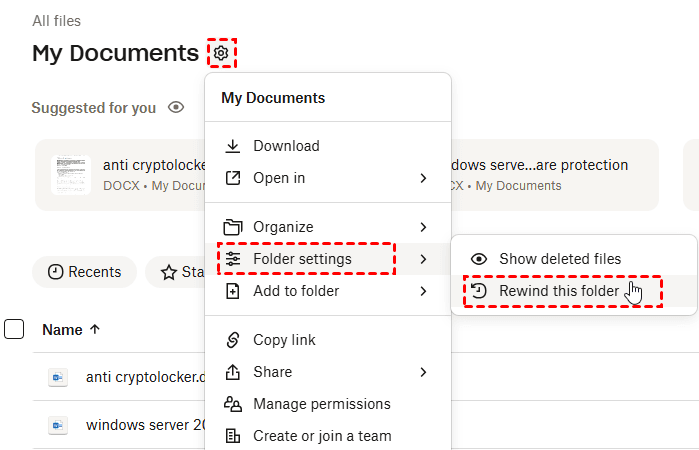The image size is (699, 450).
Task: Click the Manage permissions people icon
Action: (233, 404)
